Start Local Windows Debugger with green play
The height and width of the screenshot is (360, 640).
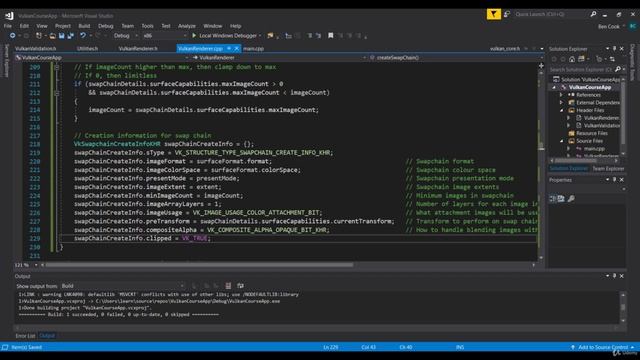pyautogui.click(x=194, y=36)
